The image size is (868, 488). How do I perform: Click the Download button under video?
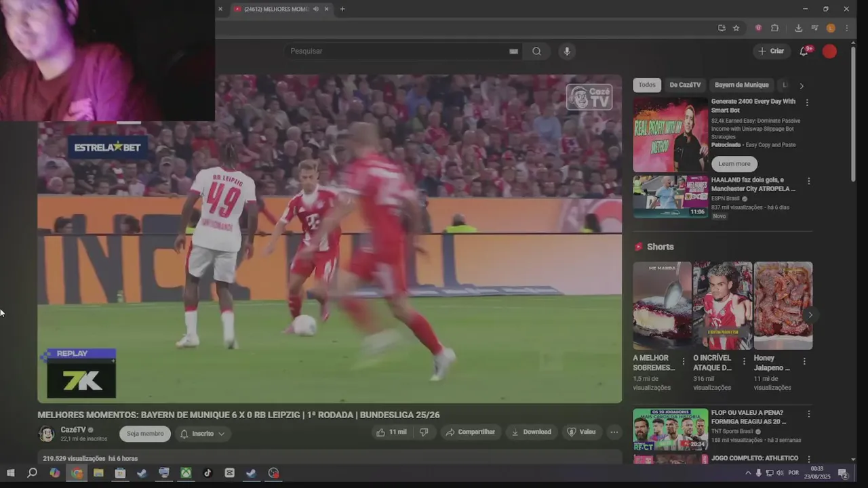click(x=532, y=432)
